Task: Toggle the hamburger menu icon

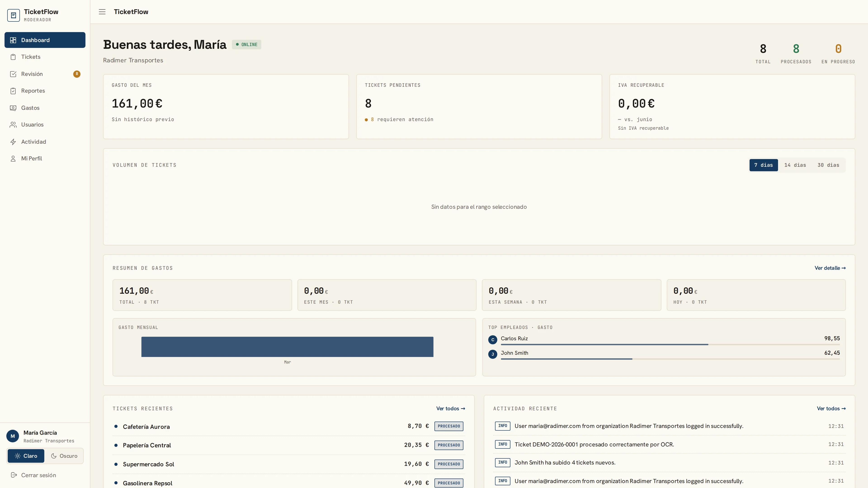Action: pyautogui.click(x=102, y=12)
